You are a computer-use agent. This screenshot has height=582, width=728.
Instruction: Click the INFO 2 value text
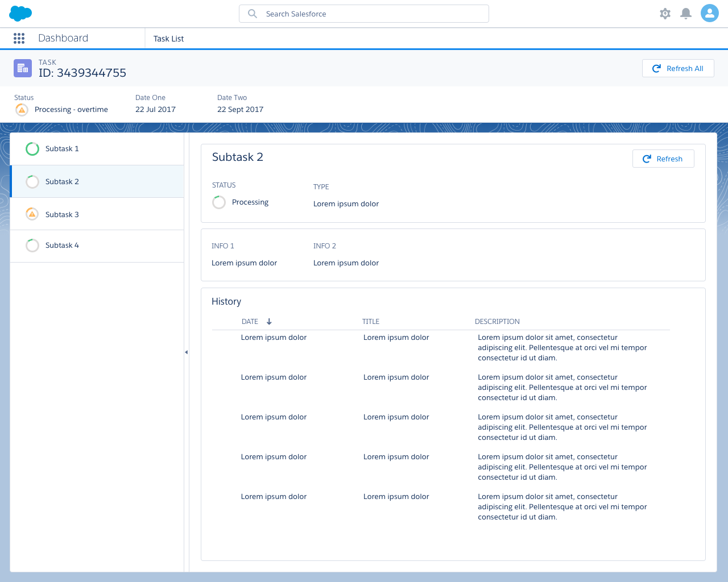[346, 263]
